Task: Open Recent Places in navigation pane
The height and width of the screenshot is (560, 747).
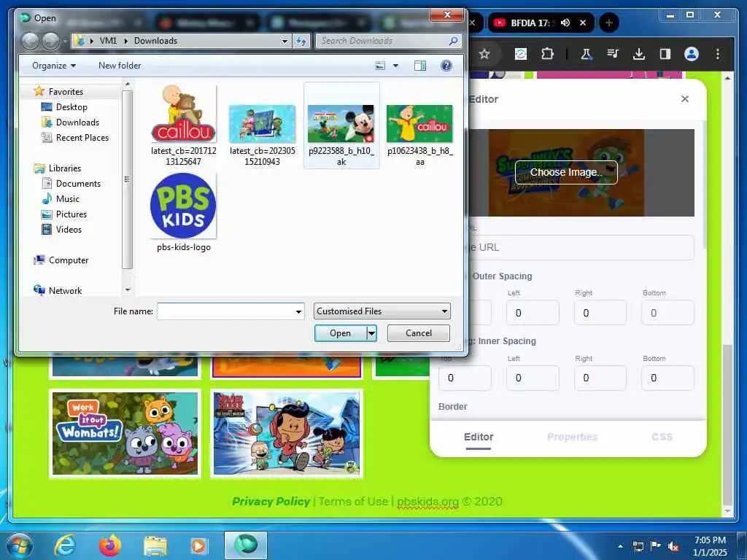Action: coord(82,138)
